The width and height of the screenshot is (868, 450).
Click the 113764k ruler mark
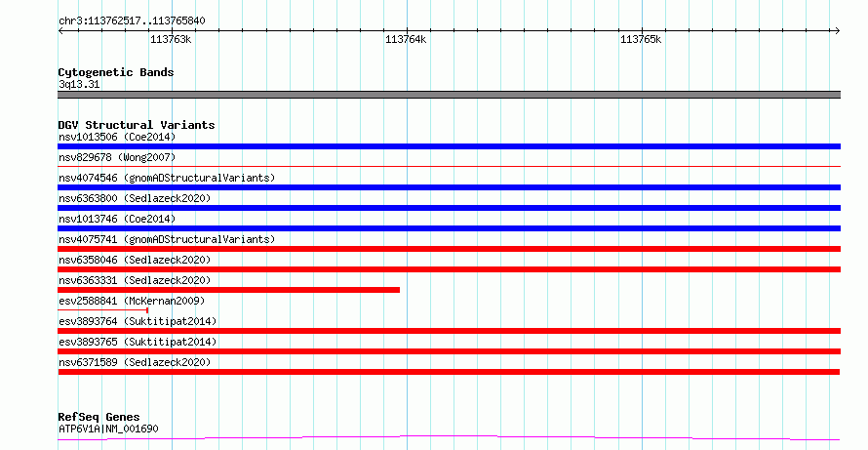pyautogui.click(x=406, y=39)
